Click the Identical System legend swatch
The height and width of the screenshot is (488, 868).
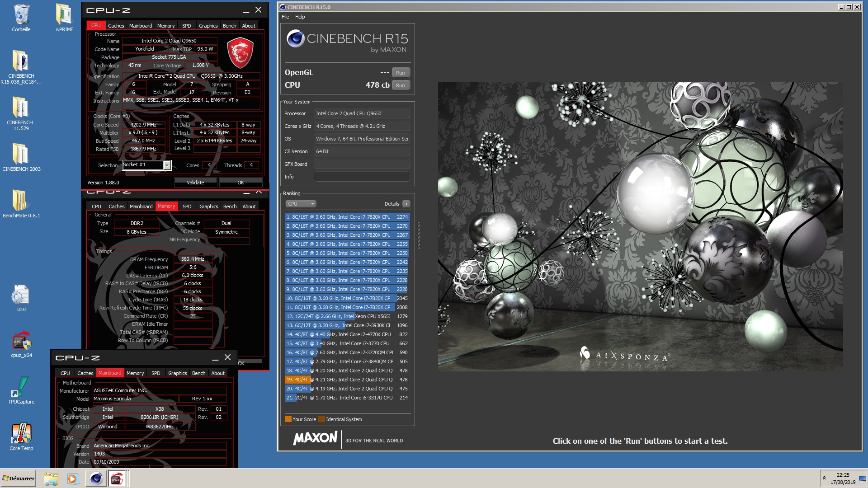click(x=321, y=419)
